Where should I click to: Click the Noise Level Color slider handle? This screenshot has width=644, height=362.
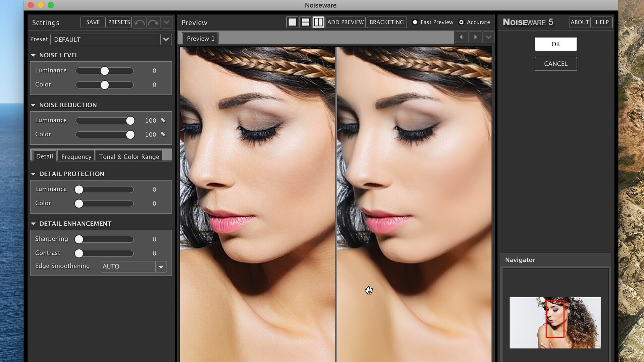(x=105, y=85)
